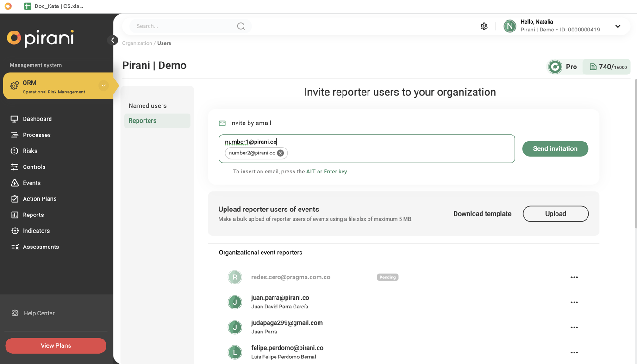This screenshot has width=637, height=364.
Task: Remove the number2@pirani.co email chip
Action: tap(280, 153)
